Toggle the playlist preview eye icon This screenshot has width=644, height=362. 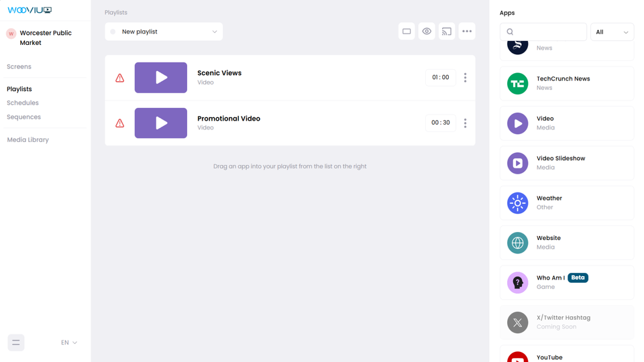click(427, 32)
